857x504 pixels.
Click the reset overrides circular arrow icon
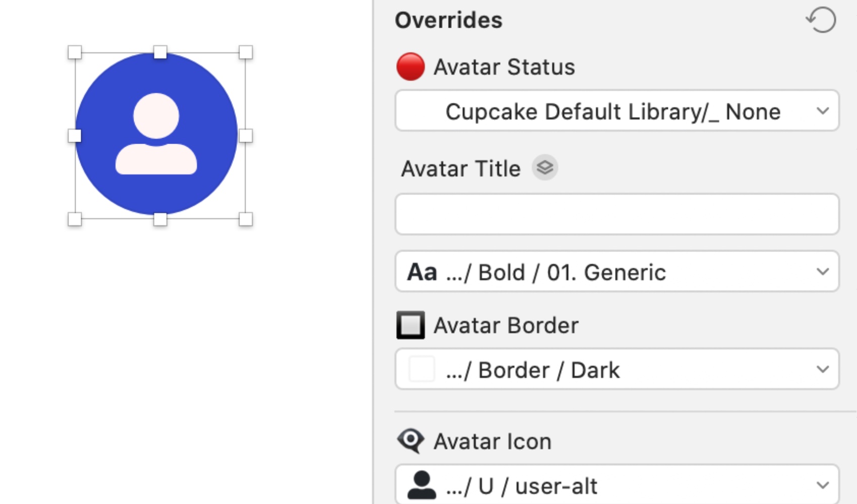(821, 20)
